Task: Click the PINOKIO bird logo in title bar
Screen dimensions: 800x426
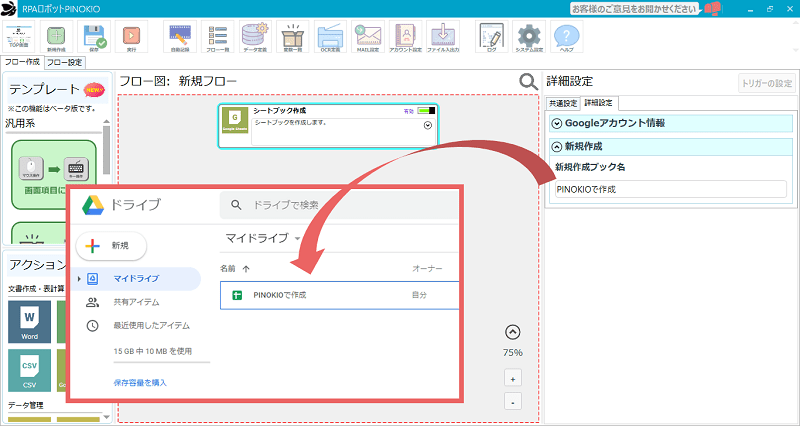Action: pos(9,9)
